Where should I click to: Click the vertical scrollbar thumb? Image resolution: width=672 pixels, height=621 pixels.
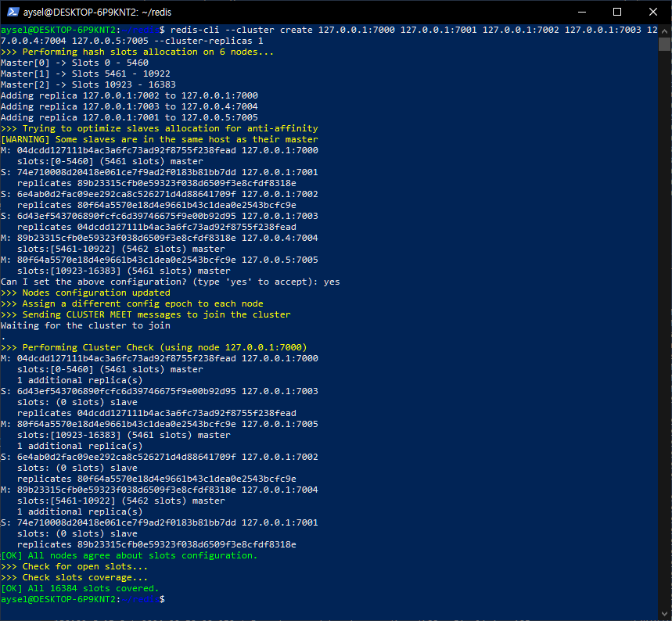click(x=664, y=44)
